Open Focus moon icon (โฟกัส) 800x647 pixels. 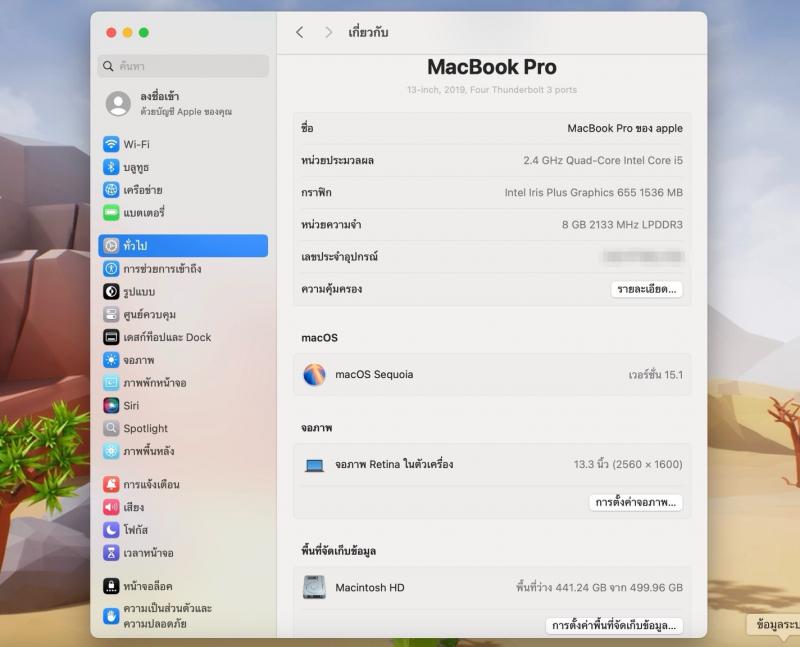tap(111, 530)
